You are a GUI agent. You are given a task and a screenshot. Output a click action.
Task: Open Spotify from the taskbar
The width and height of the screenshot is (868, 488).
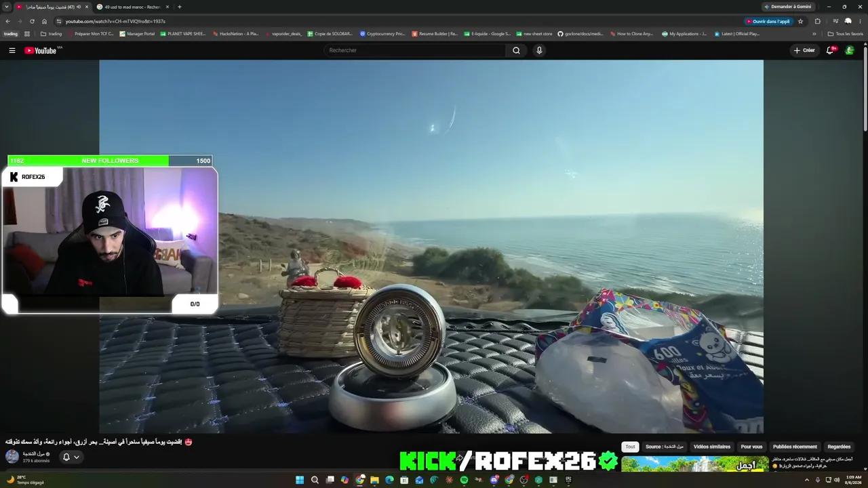pyautogui.click(x=464, y=480)
